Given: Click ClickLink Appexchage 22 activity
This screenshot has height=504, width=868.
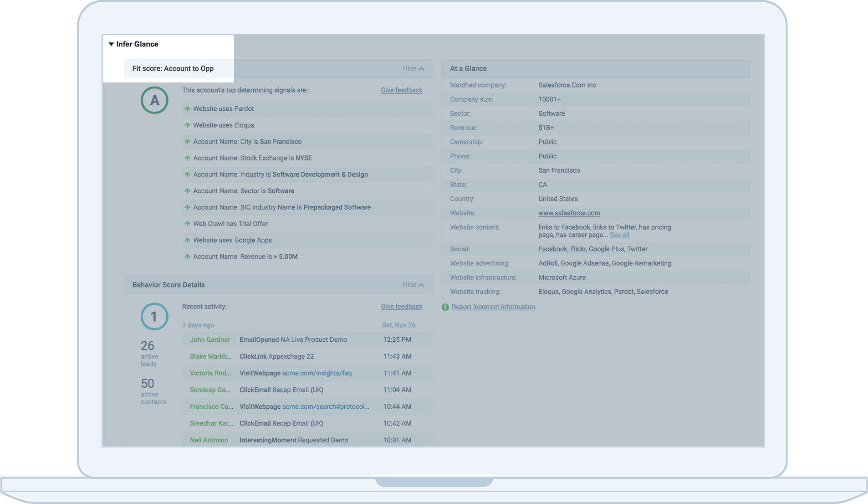Looking at the screenshot, I should [x=276, y=356].
